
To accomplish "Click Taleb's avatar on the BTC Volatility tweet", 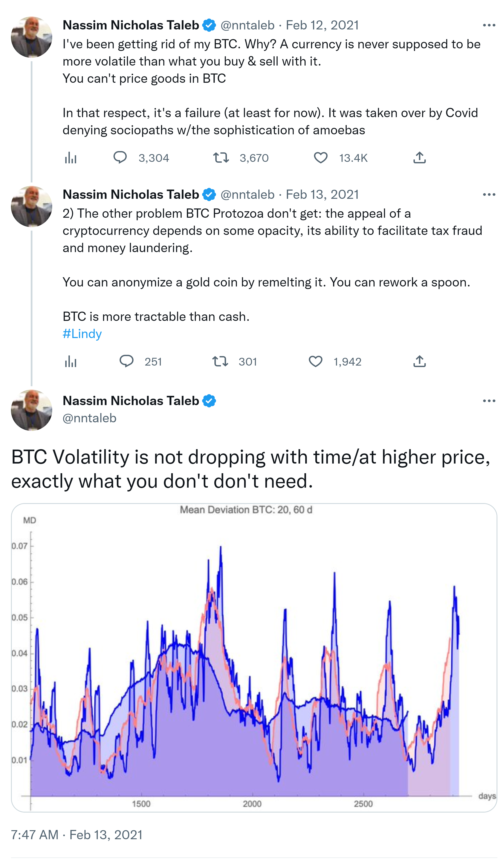I will click(32, 410).
